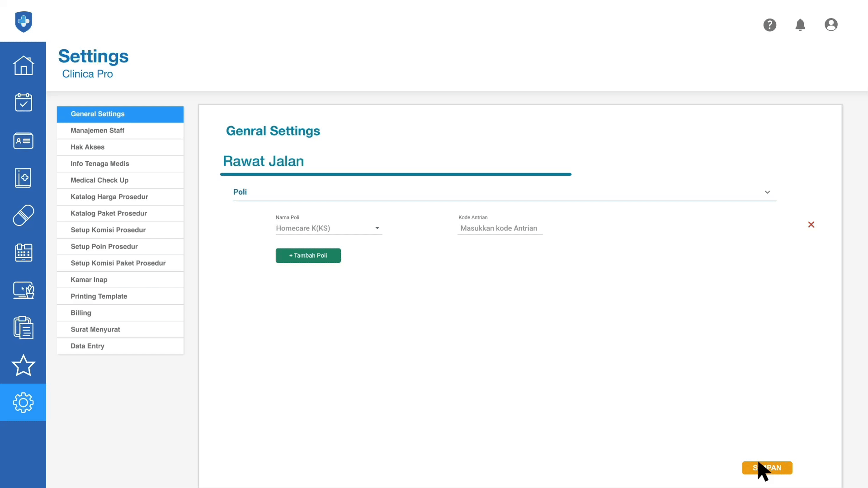Remove the Homecare poli row with red X

tap(811, 225)
